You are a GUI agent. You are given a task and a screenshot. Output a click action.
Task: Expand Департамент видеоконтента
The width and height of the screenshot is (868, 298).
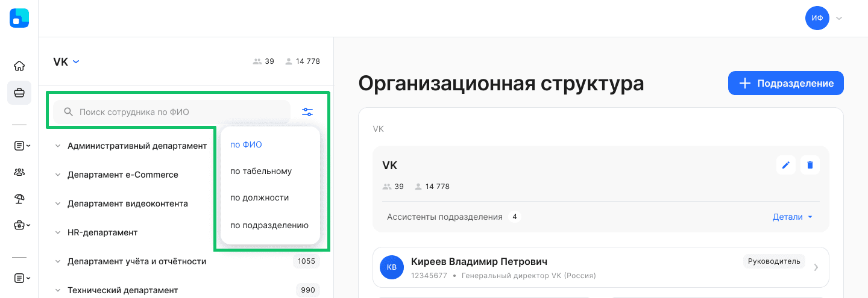pyautogui.click(x=58, y=203)
